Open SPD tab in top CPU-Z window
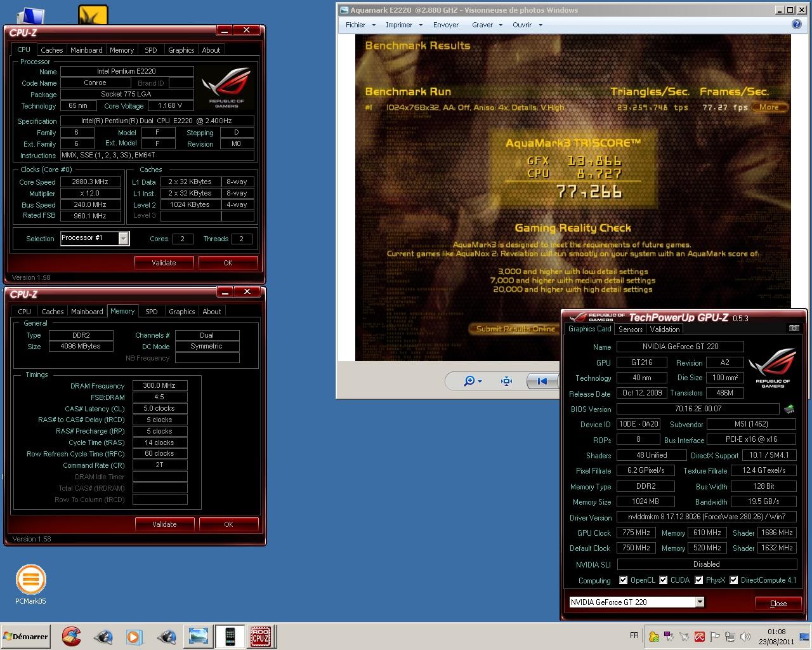Viewport: 812px width, 650px height. [151, 50]
